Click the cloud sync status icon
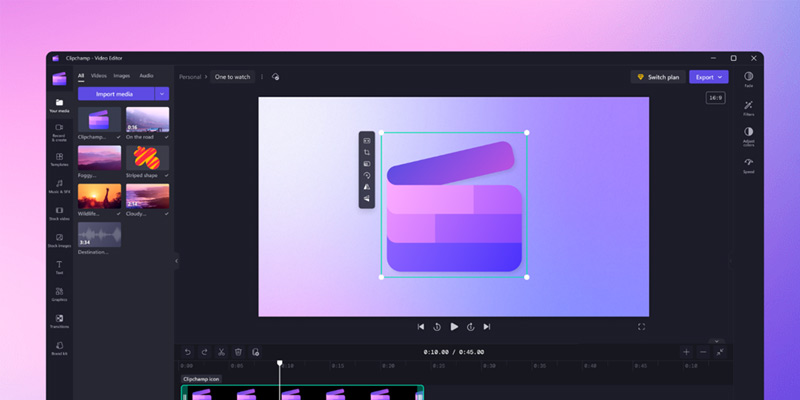The width and height of the screenshot is (800, 400). (x=276, y=77)
